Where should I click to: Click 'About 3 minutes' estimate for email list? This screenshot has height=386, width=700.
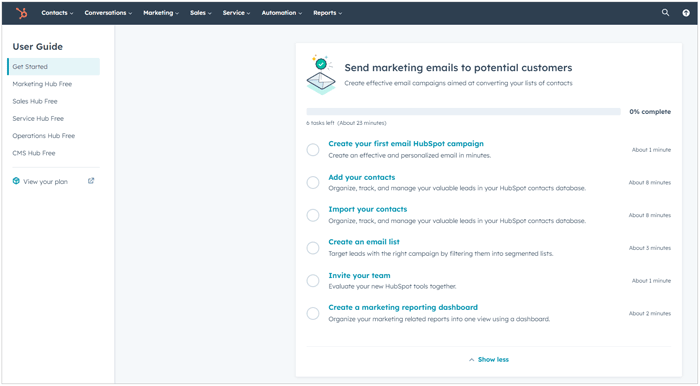pyautogui.click(x=650, y=248)
